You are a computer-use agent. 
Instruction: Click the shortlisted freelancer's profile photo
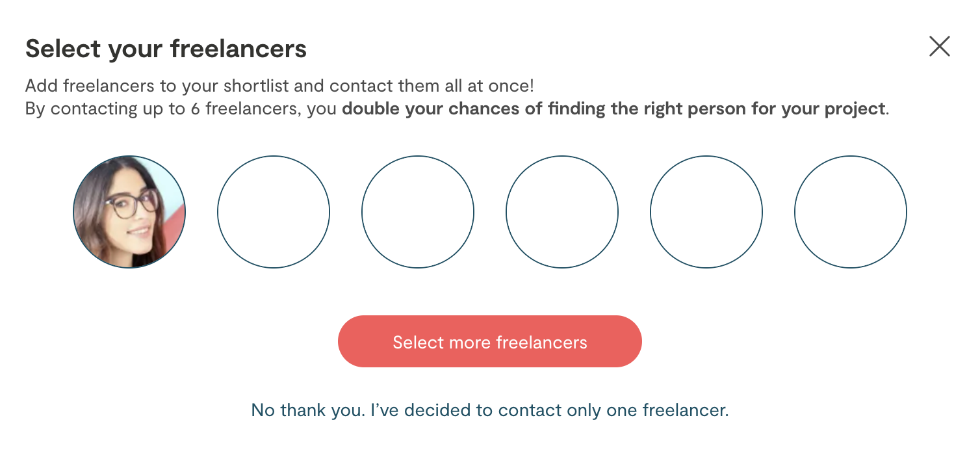(129, 212)
